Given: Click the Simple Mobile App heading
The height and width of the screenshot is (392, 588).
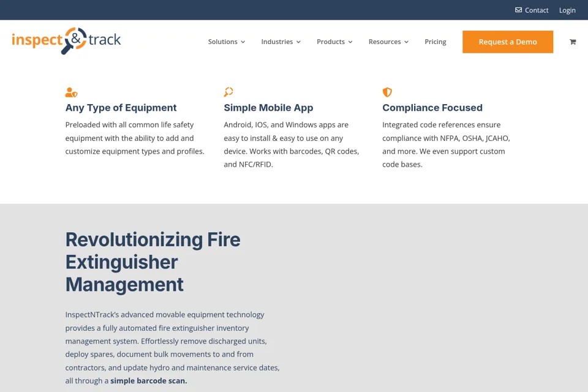Looking at the screenshot, I should [268, 108].
